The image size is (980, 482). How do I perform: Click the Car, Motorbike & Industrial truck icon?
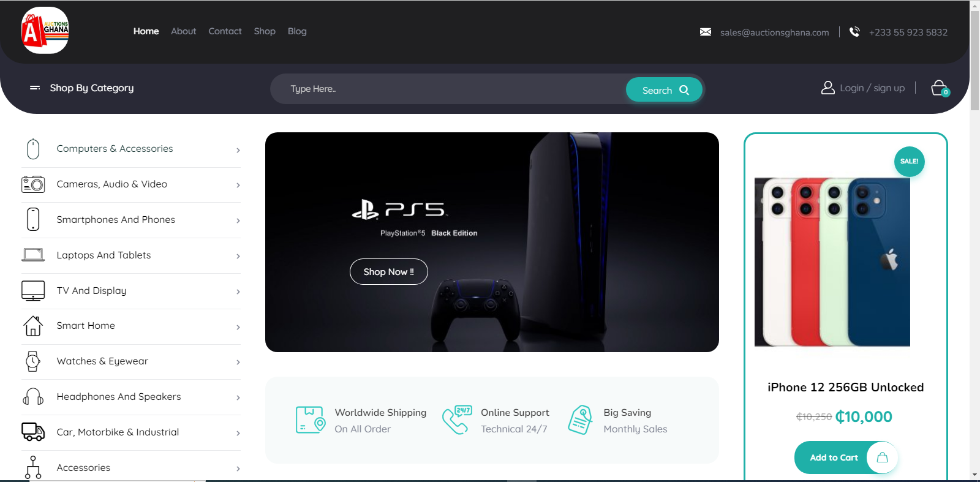tap(33, 432)
